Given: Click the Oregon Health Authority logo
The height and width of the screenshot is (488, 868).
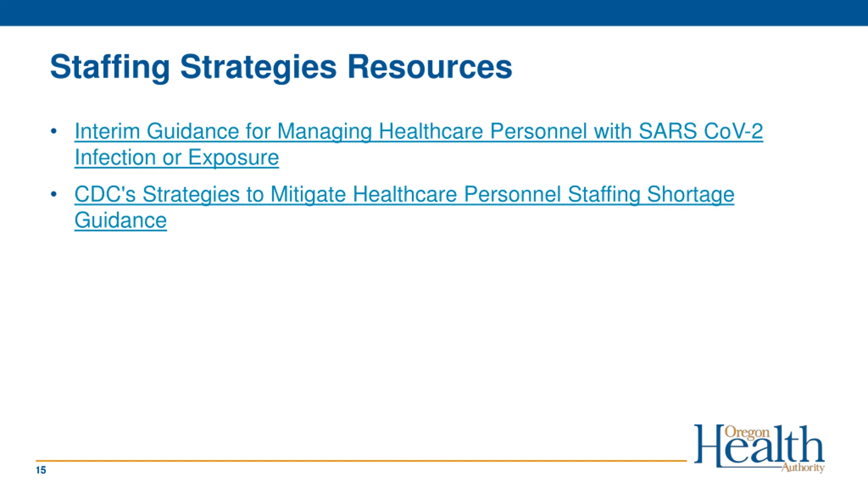Looking at the screenshot, I should [x=759, y=448].
